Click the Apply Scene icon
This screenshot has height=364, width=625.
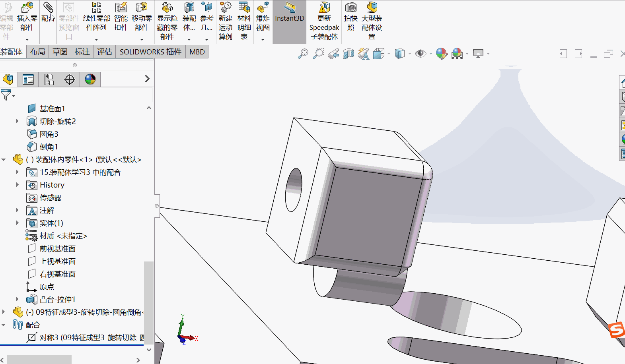457,54
